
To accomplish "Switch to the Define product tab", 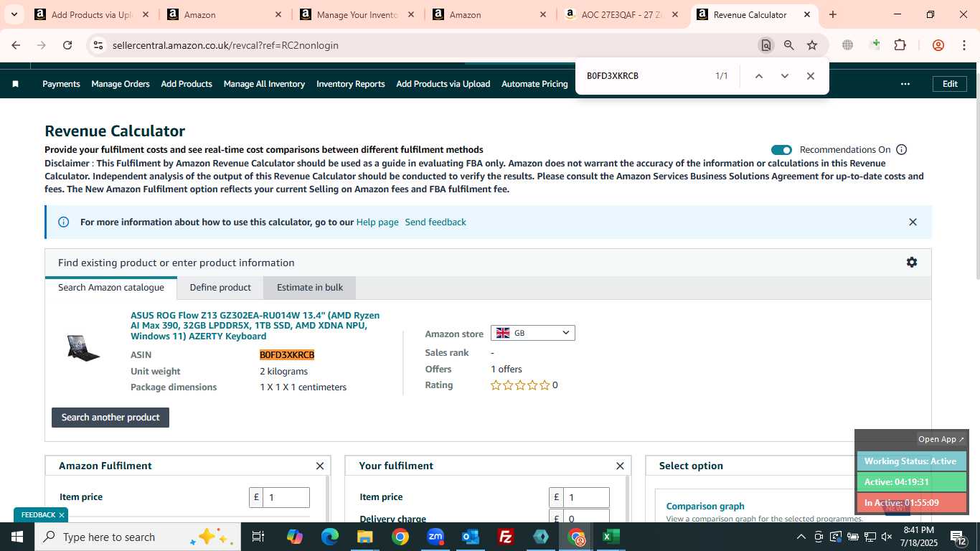I will click(220, 288).
